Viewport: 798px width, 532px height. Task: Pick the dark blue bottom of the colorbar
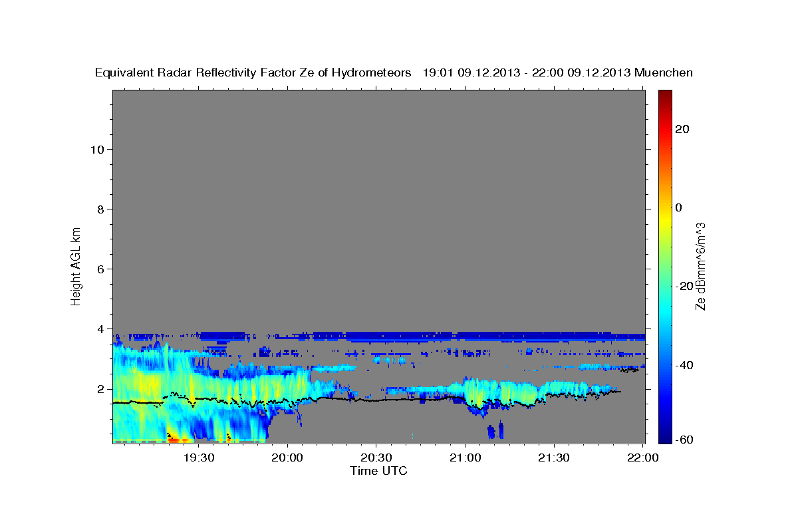pyautogui.click(x=666, y=437)
